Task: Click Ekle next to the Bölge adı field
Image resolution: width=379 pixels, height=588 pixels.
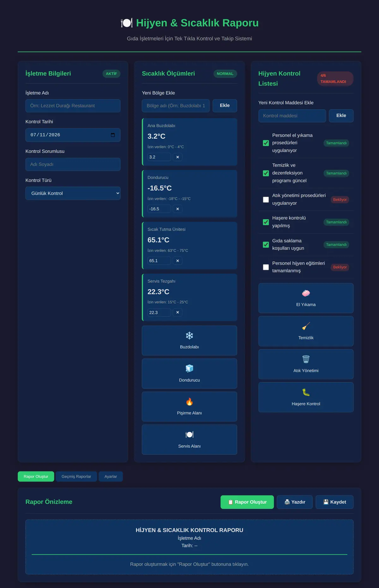Action: 225,106
